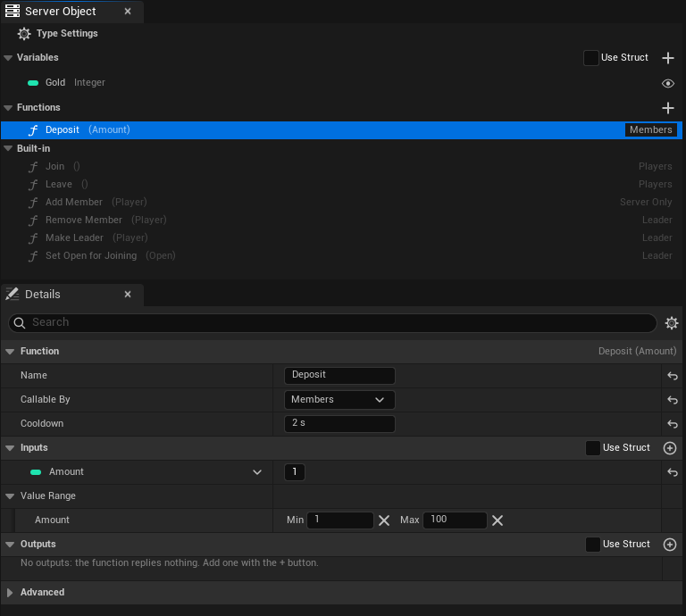Clear the Min value with X

pos(384,520)
